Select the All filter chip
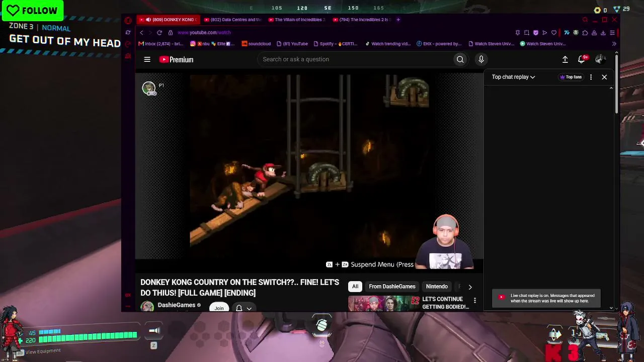 355,287
